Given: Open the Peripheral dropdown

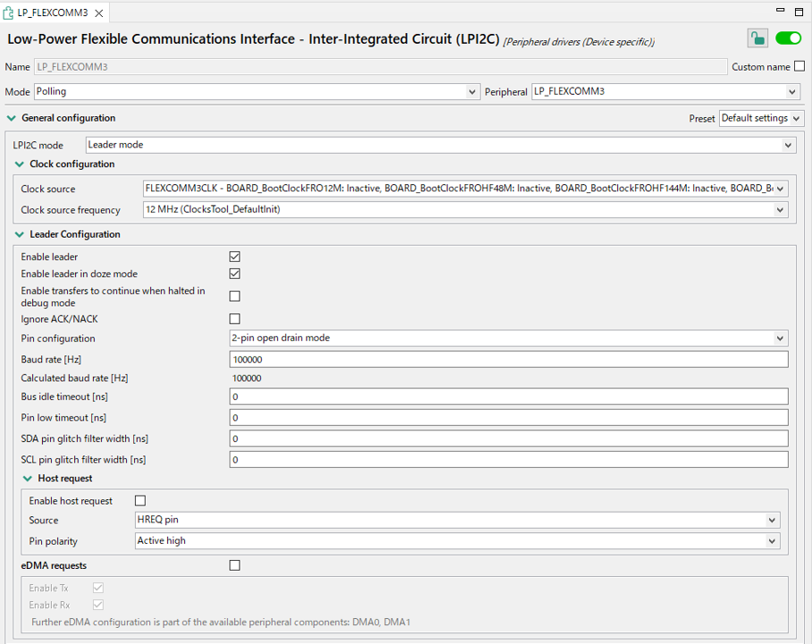Looking at the screenshot, I should click(665, 92).
